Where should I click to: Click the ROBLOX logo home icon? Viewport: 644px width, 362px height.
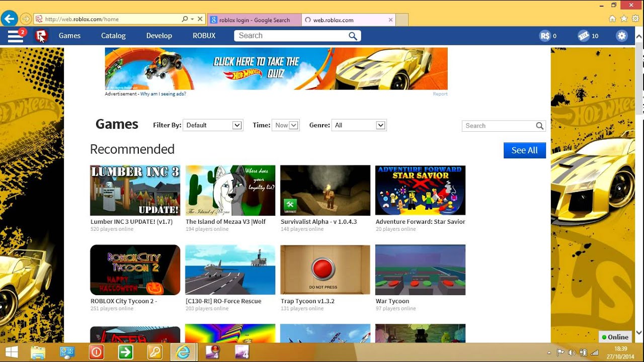(x=41, y=36)
